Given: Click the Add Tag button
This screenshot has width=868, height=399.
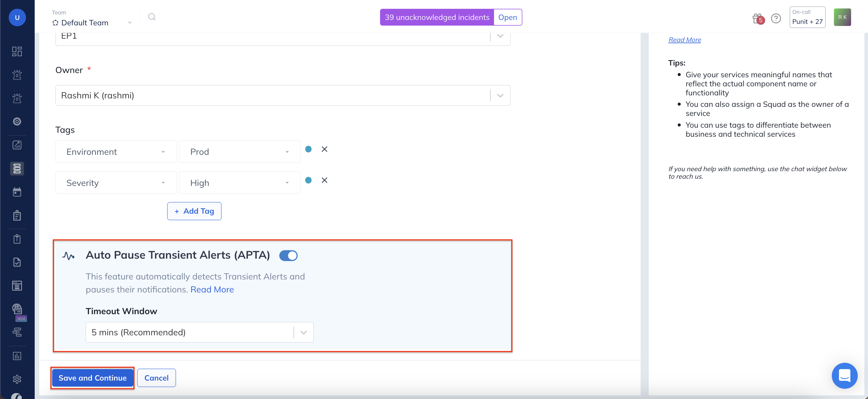Looking at the screenshot, I should point(194,211).
